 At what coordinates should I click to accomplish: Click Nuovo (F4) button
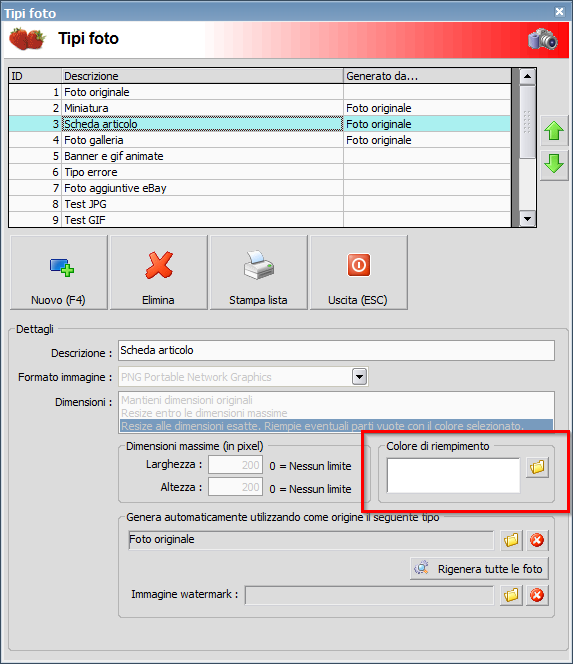click(x=58, y=272)
